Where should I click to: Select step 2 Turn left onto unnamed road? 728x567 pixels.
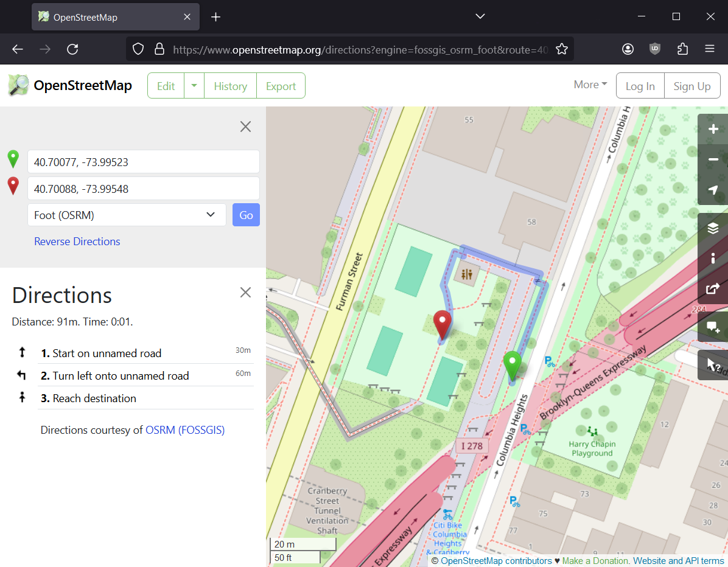(146, 375)
